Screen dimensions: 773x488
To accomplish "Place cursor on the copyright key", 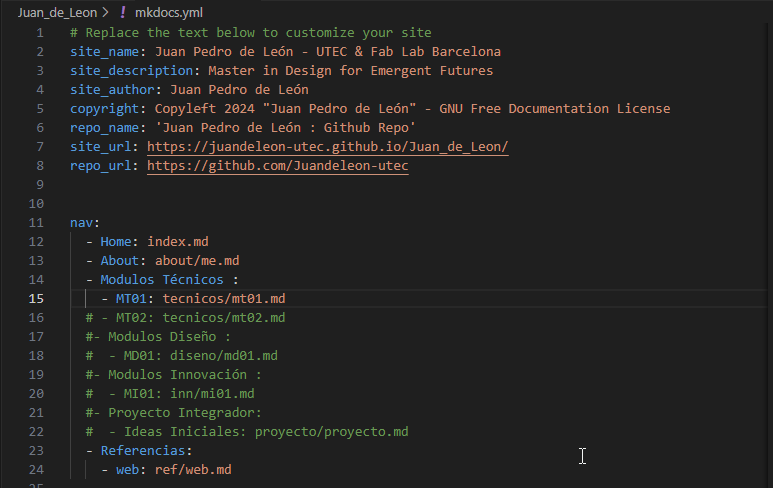I will [x=108, y=108].
